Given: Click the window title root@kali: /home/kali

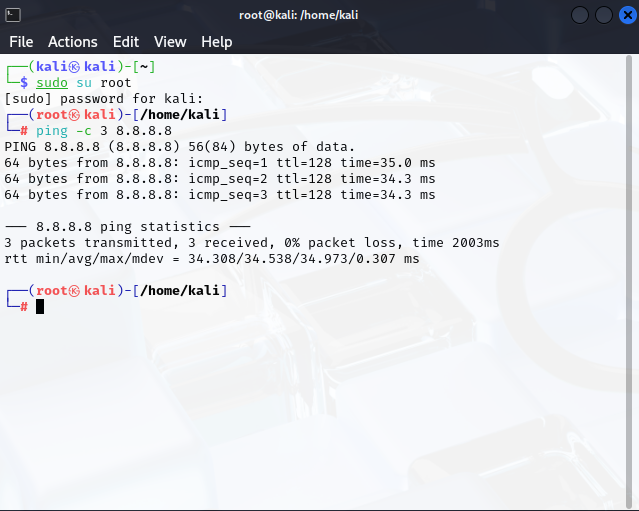Looking at the screenshot, I should (x=298, y=15).
